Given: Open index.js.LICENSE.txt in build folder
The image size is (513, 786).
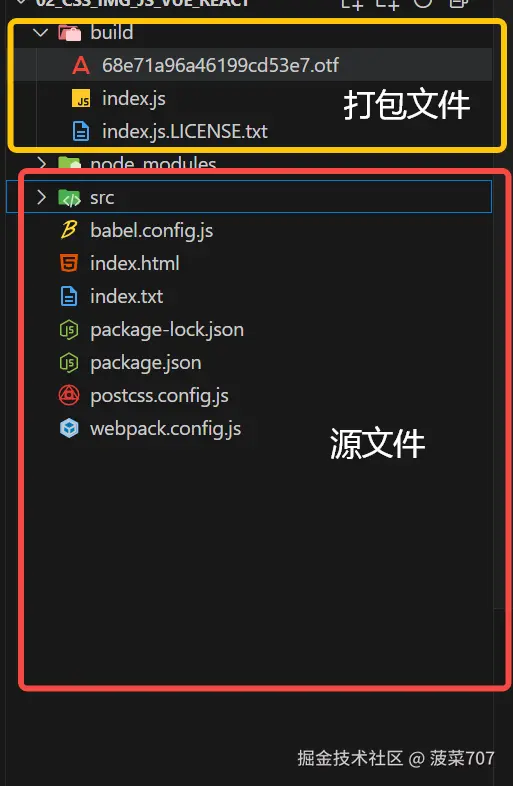Looking at the screenshot, I should tap(185, 131).
